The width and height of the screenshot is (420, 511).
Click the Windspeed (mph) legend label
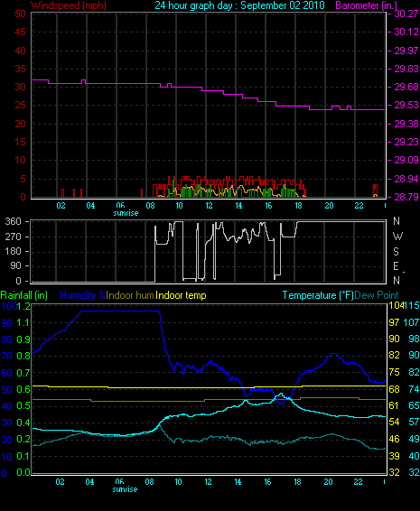[x=69, y=5]
